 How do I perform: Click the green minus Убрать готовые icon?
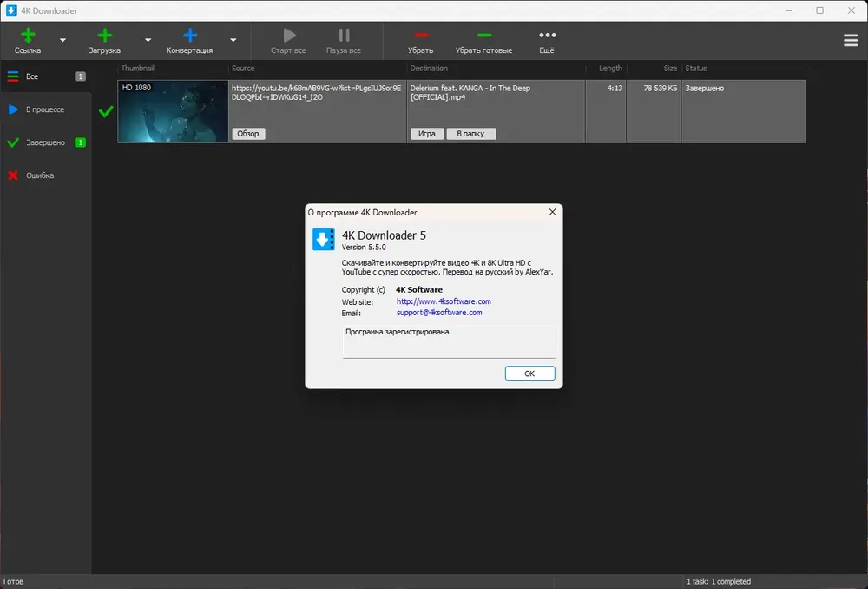[483, 36]
